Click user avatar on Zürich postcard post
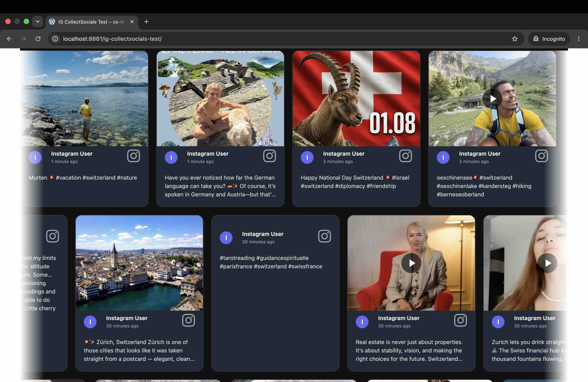 click(x=90, y=322)
